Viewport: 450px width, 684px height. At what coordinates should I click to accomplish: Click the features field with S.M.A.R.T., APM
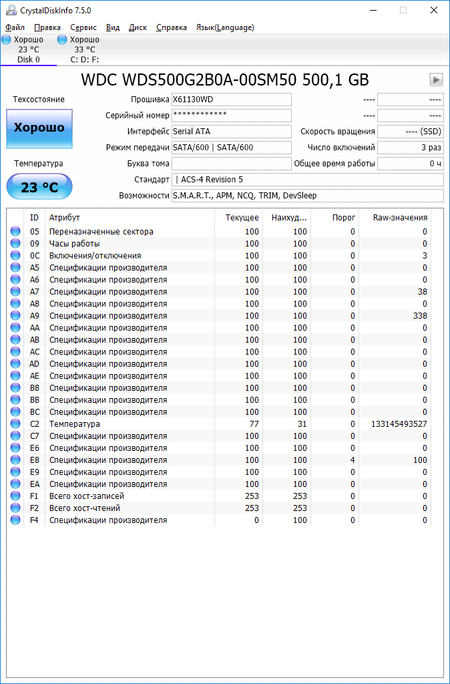pyautogui.click(x=308, y=195)
